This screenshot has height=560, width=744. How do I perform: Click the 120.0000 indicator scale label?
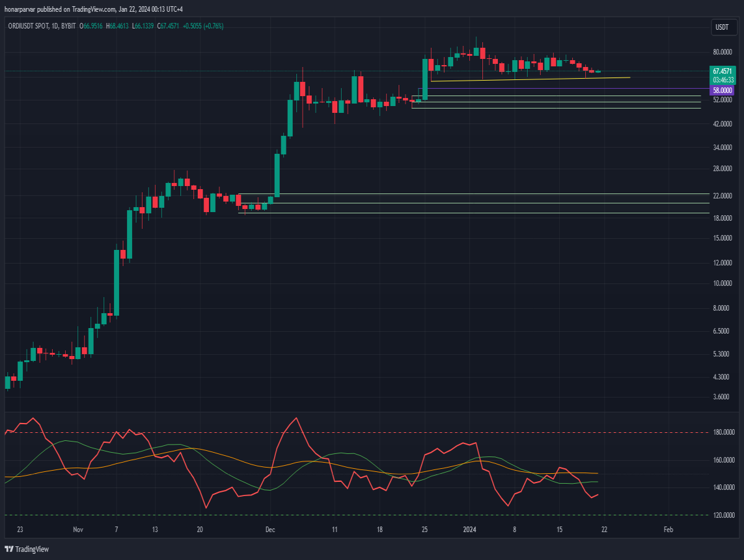(x=723, y=515)
